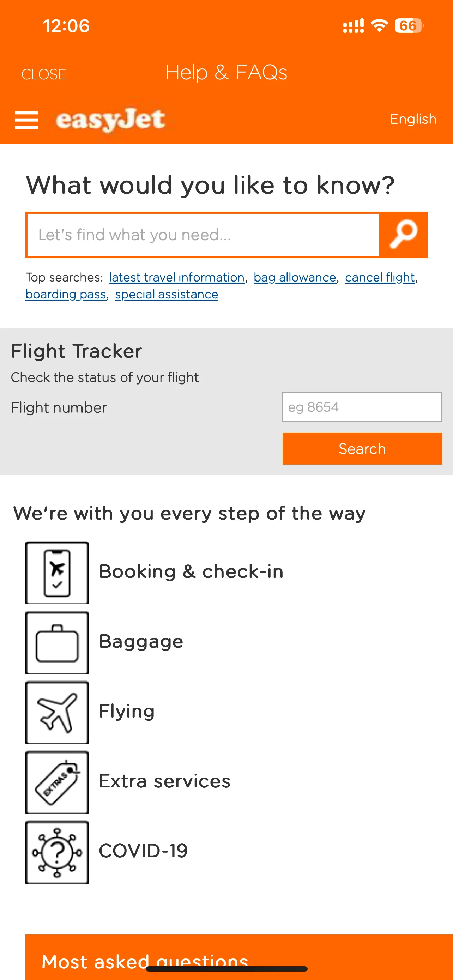This screenshot has height=980, width=453.
Task: Close the Help & FAQs page
Action: (x=44, y=74)
